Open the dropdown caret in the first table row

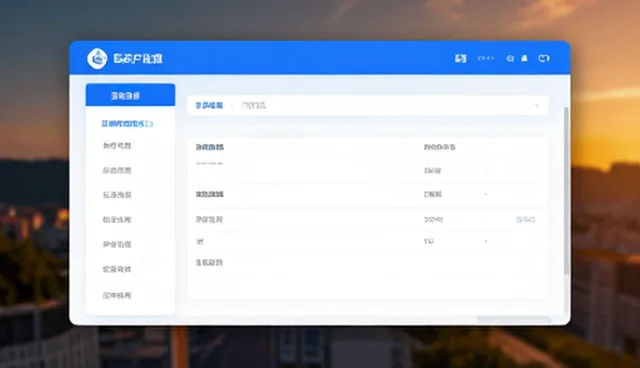click(x=486, y=171)
